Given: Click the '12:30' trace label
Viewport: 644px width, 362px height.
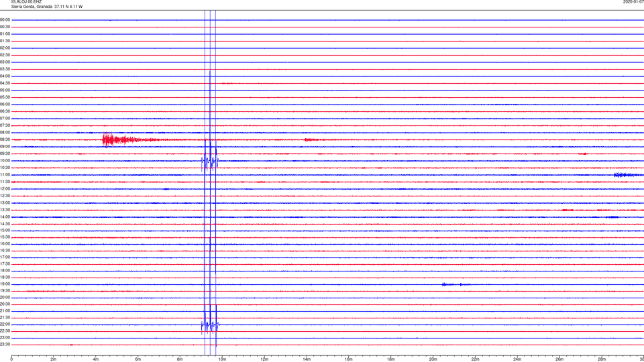Looking at the screenshot, I should [x=5, y=196].
